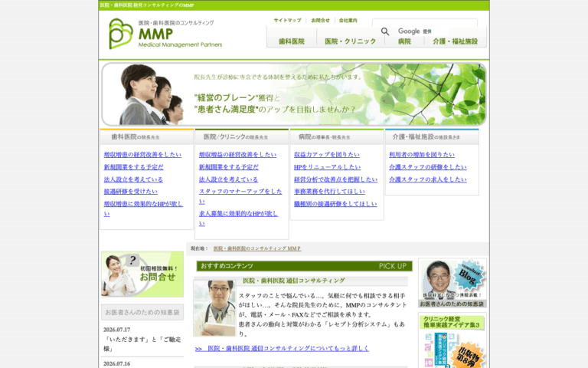
Task: Select the 歯科医院 navigation tab
Action: [292, 41]
